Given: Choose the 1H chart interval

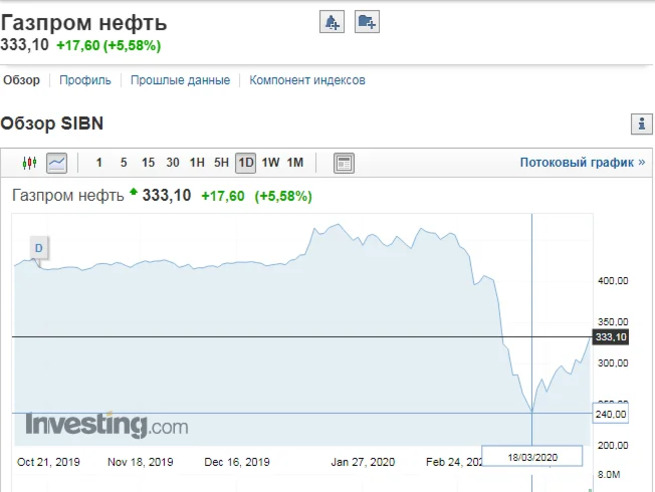Looking at the screenshot, I should (x=197, y=162).
